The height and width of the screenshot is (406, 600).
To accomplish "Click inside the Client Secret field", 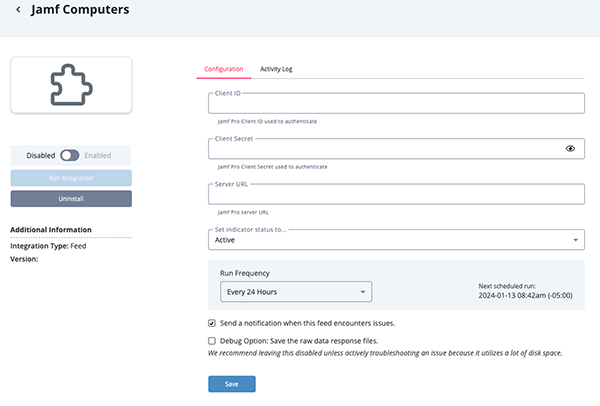I will pyautogui.click(x=385, y=149).
